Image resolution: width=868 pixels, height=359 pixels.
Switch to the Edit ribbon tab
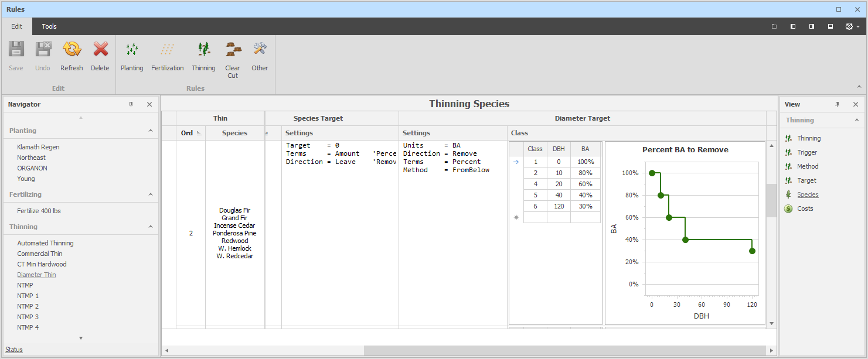click(16, 26)
